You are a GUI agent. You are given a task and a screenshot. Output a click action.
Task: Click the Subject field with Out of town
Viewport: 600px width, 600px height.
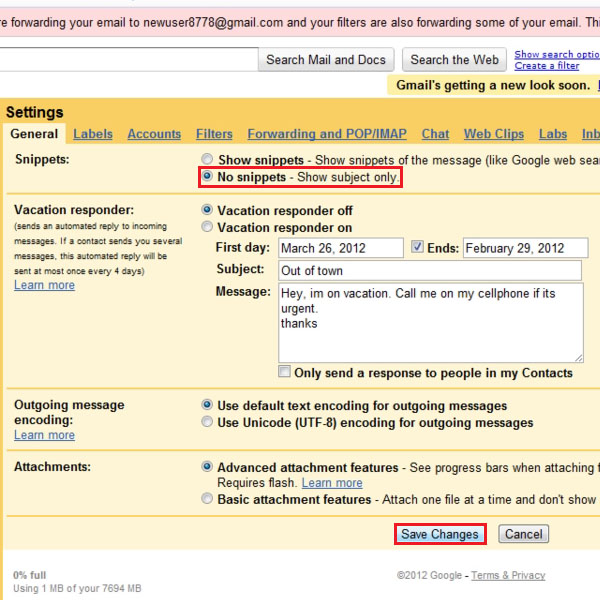[430, 271]
